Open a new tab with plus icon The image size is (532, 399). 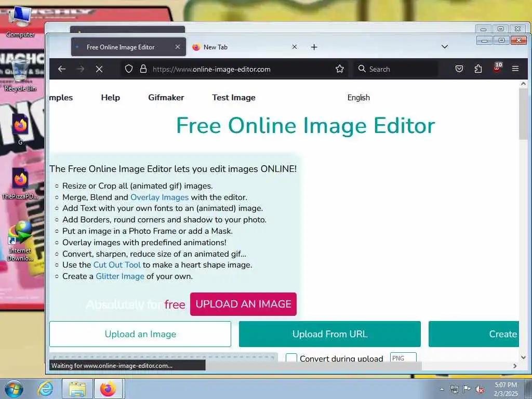(314, 47)
